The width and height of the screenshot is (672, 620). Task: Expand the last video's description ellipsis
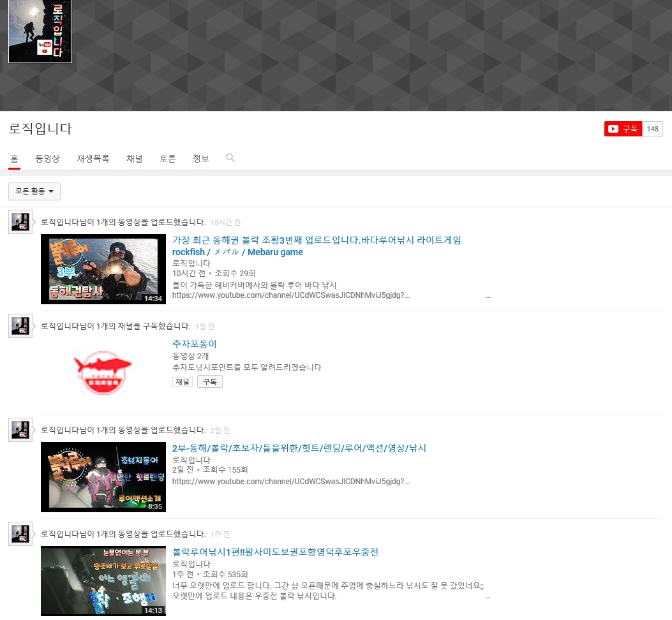[x=488, y=596]
